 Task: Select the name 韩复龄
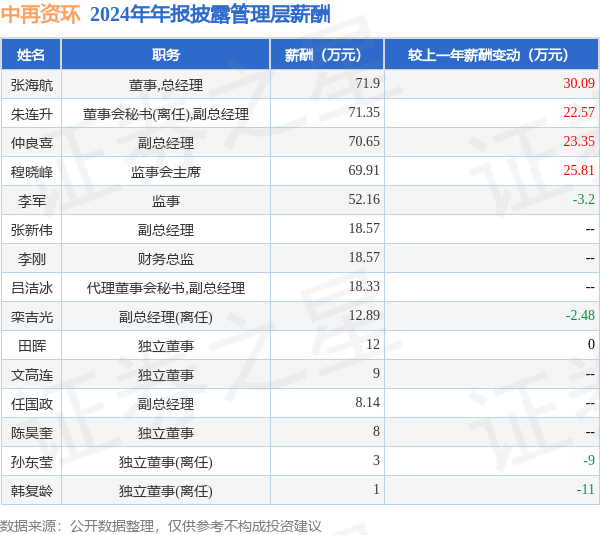(32, 491)
